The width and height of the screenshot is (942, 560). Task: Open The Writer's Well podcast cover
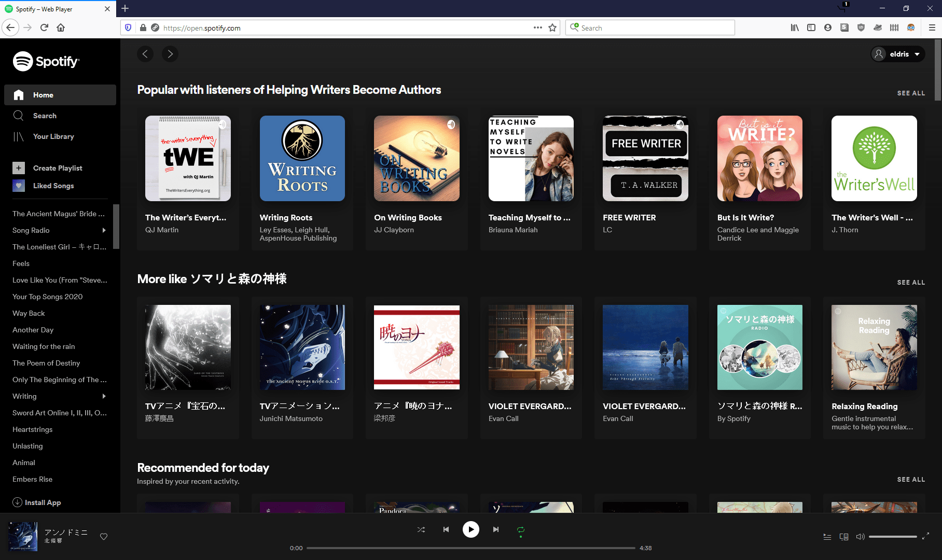[874, 158]
